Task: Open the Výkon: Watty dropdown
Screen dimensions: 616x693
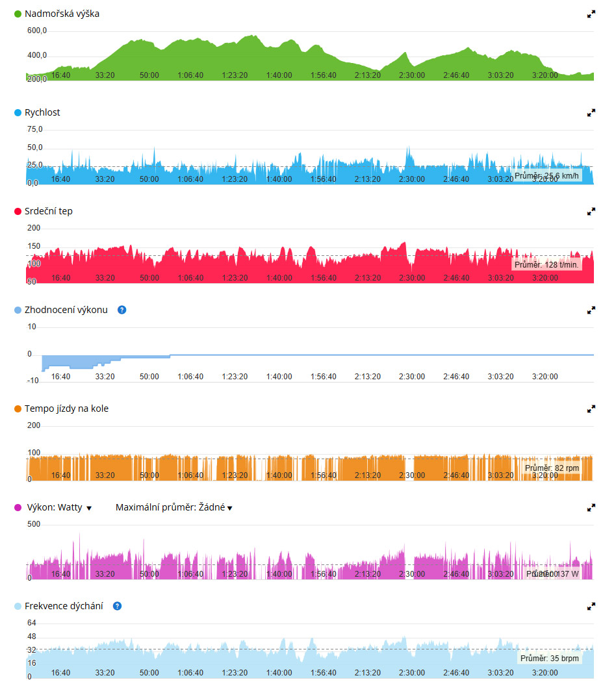Action: (x=59, y=507)
